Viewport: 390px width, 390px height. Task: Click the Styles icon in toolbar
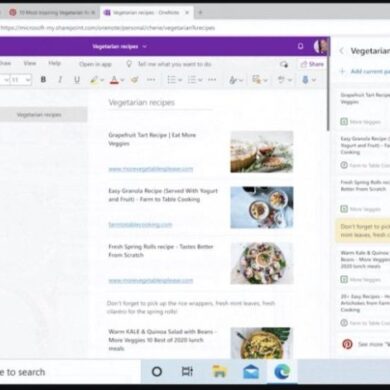pyautogui.click(x=233, y=80)
